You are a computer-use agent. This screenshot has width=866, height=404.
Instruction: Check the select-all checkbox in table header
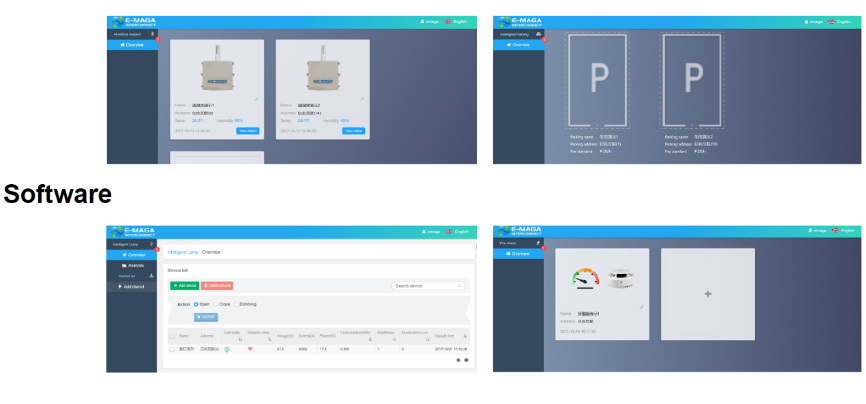[x=172, y=336]
